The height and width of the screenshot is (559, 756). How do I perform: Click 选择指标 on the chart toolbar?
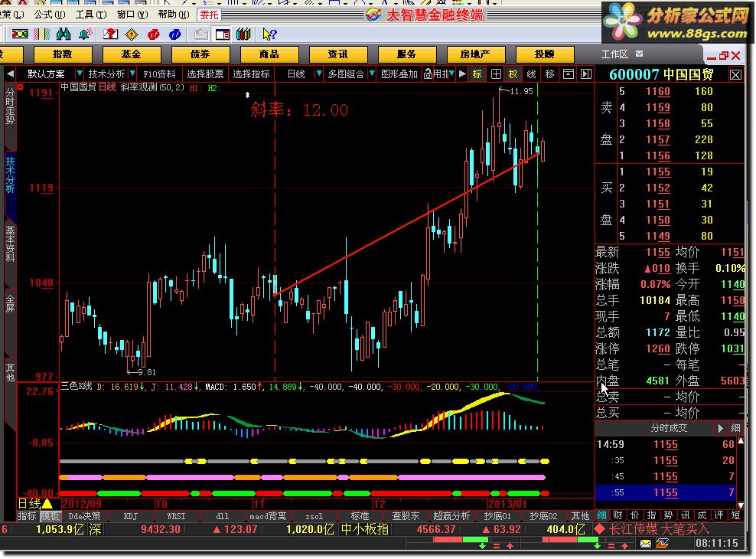[x=251, y=74]
